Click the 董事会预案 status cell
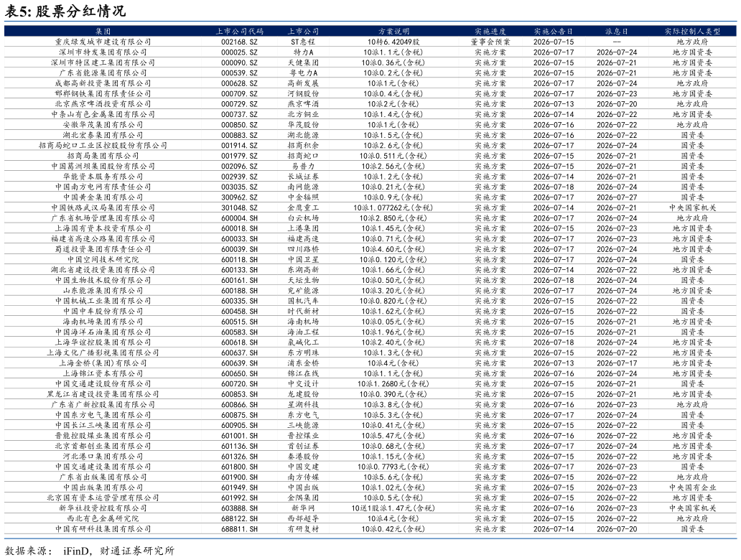 490,42
